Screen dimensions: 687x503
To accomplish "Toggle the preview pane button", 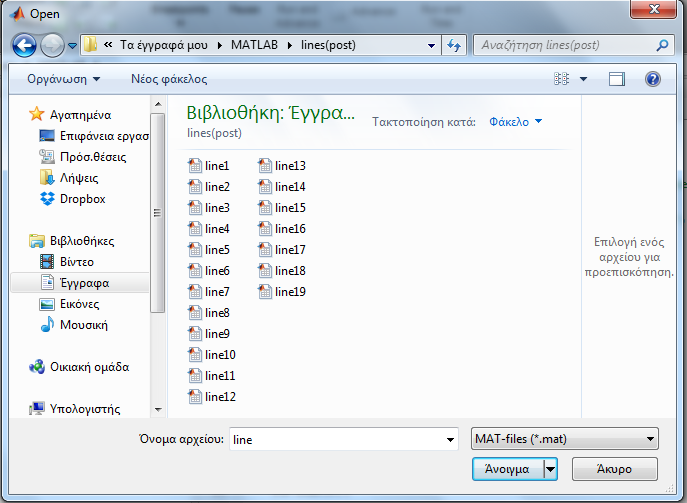I will 616,79.
